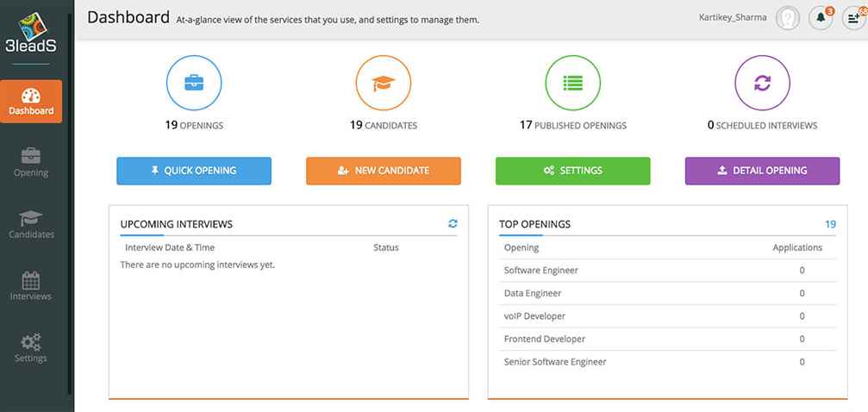Click the green Settings button
Screen dimensions: 868x412
572,171
